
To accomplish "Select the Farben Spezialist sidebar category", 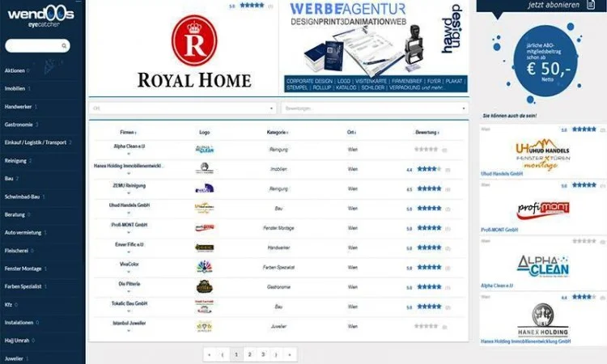I will (23, 286).
